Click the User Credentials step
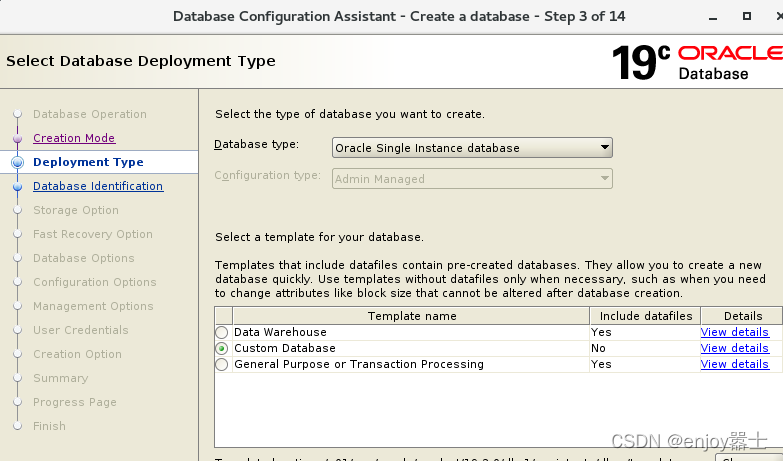The height and width of the screenshot is (461, 783). [x=81, y=330]
